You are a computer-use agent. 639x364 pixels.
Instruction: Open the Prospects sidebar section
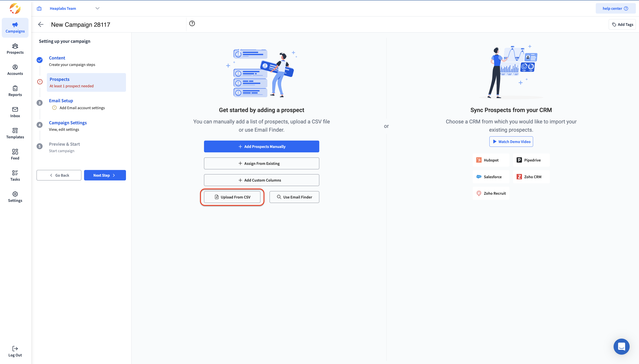[x=15, y=49]
